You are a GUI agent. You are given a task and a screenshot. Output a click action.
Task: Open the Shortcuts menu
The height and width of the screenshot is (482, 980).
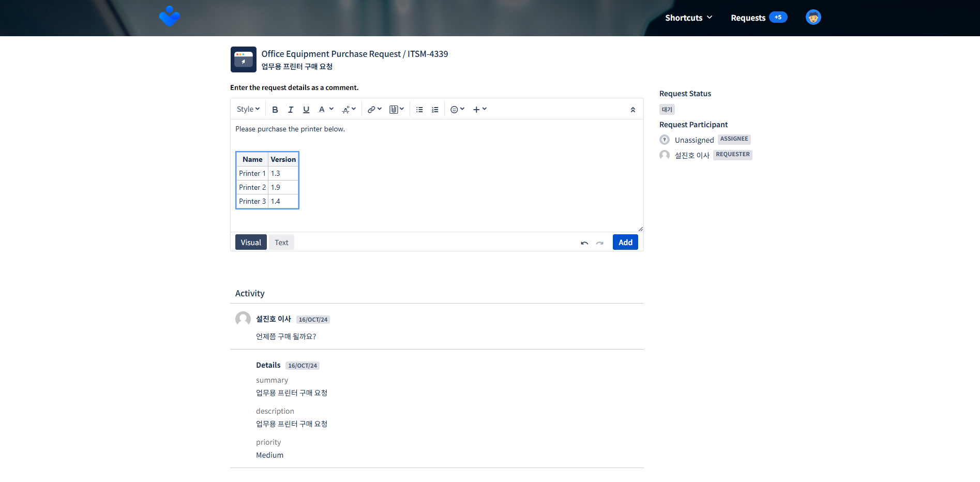[x=689, y=18]
